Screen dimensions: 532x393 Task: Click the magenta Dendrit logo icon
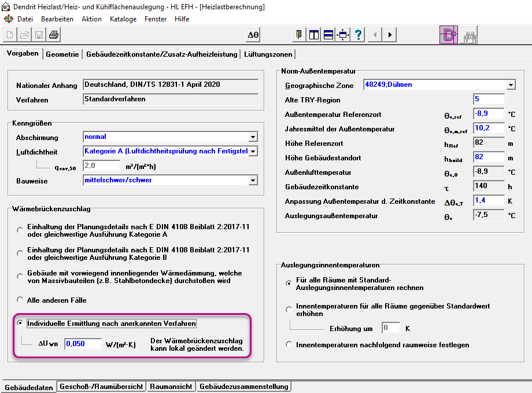tap(449, 35)
